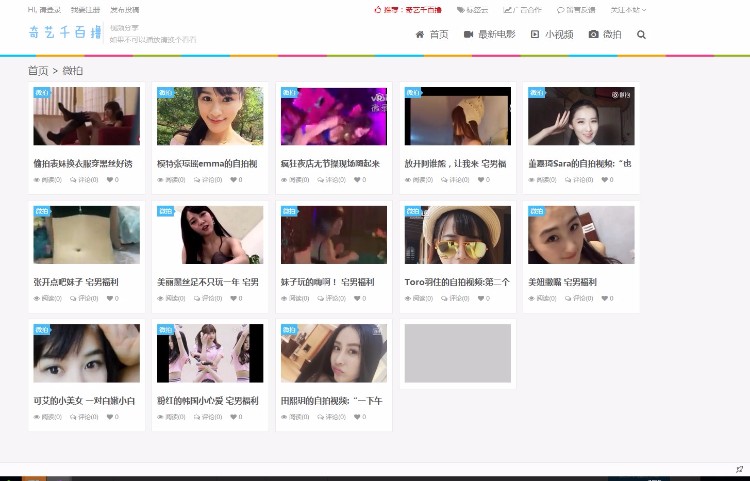Viewport: 750px width, 481px height.
Task: Click the 请登录 login link
Action: click(50, 10)
